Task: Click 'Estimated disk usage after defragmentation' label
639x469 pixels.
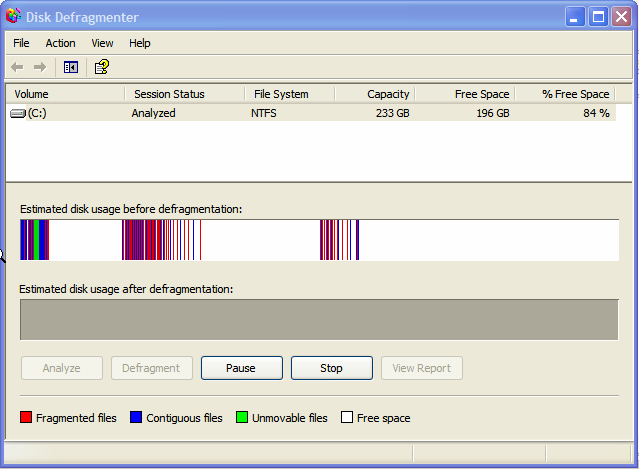Action: click(x=126, y=289)
